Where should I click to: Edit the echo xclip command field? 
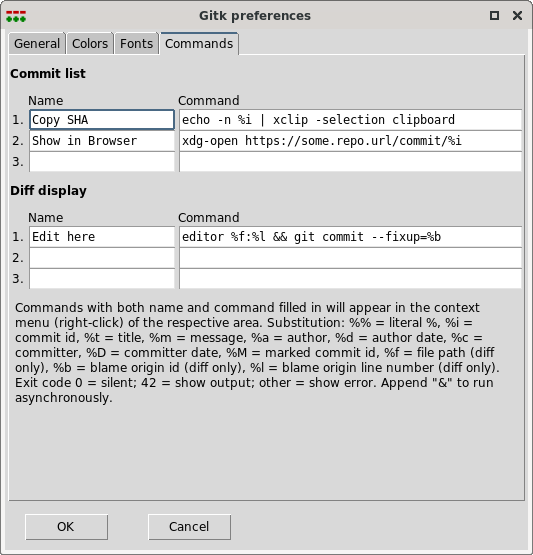(350, 120)
